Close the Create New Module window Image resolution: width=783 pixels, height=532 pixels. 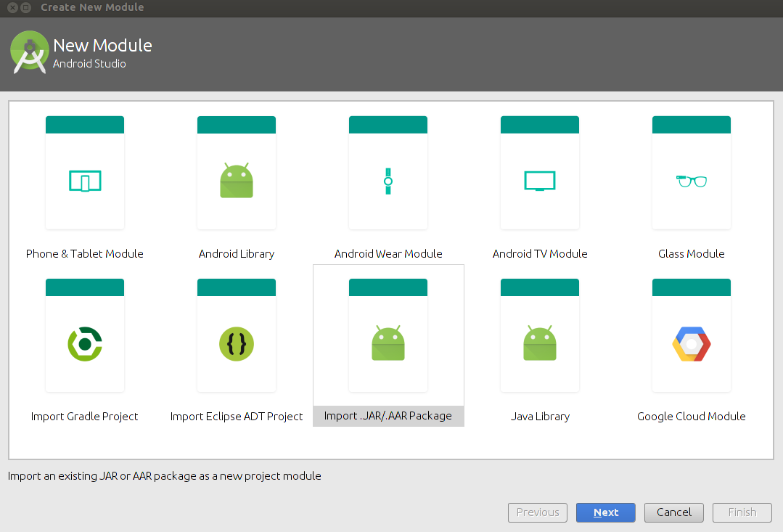tap(13, 7)
